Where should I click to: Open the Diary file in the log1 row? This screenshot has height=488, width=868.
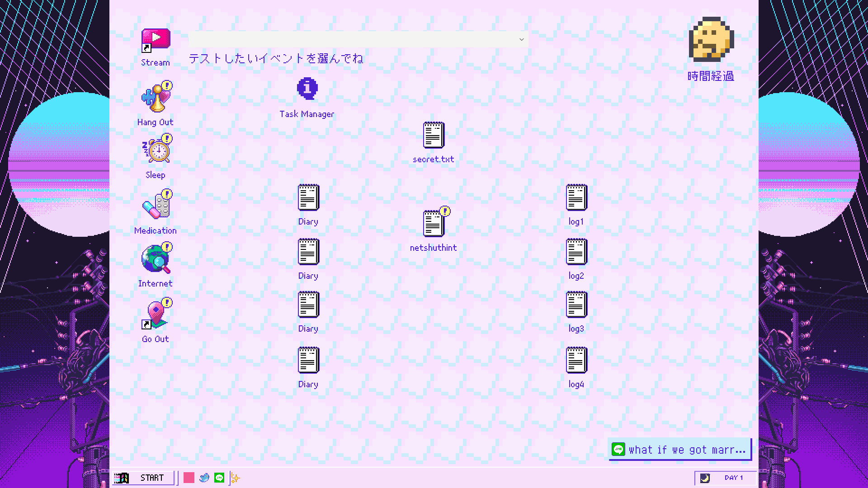308,197
